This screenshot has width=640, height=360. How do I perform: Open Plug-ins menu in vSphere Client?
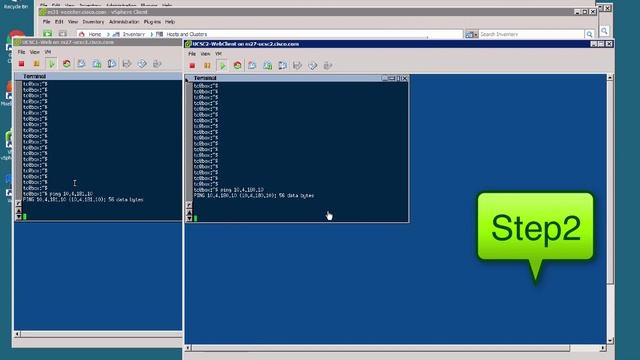(x=152, y=22)
